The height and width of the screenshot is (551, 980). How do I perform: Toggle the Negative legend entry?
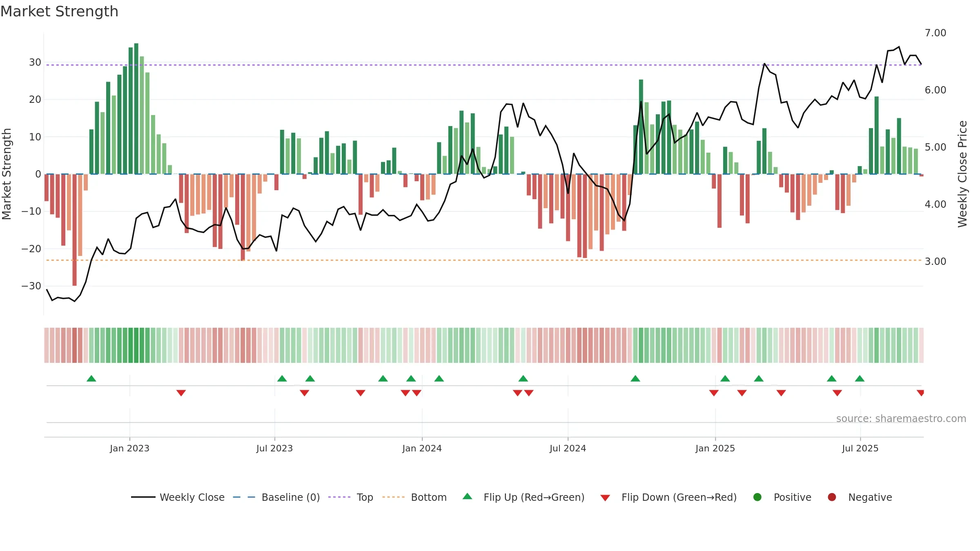[860, 497]
